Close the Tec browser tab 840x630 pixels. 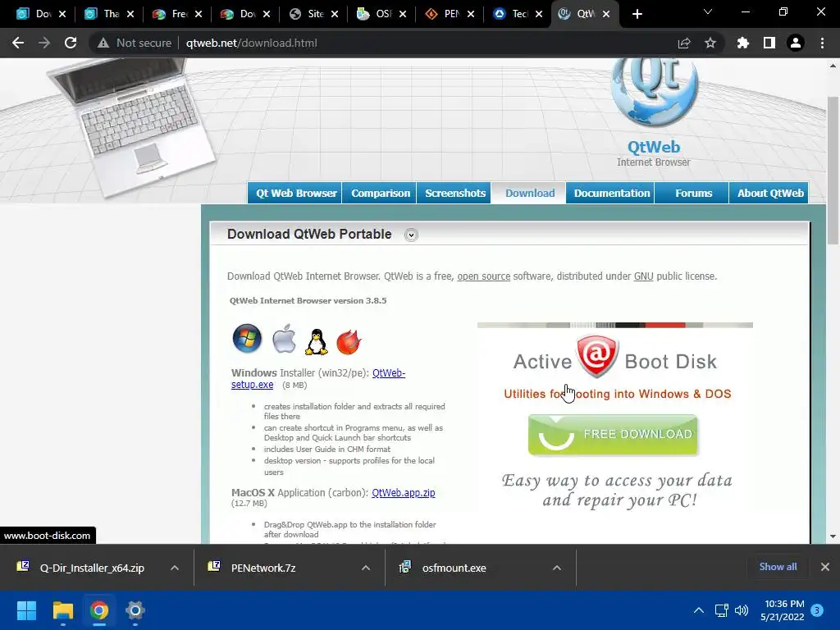tap(539, 14)
